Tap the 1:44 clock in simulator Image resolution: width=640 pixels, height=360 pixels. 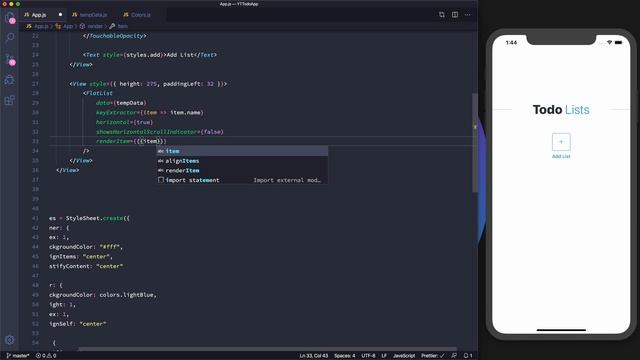[x=511, y=42]
